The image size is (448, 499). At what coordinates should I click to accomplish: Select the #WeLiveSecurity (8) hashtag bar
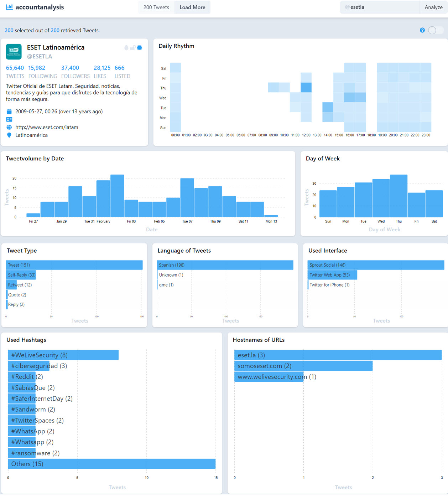click(63, 355)
